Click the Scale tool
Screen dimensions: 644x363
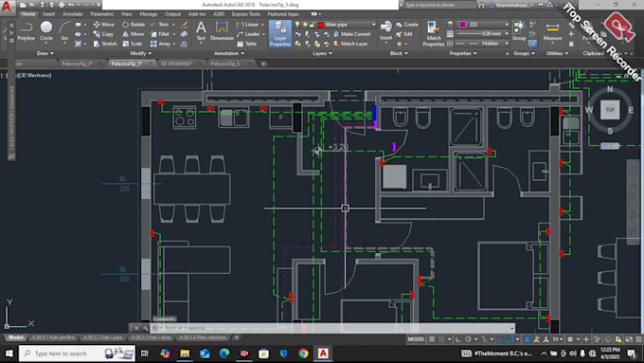(x=133, y=44)
